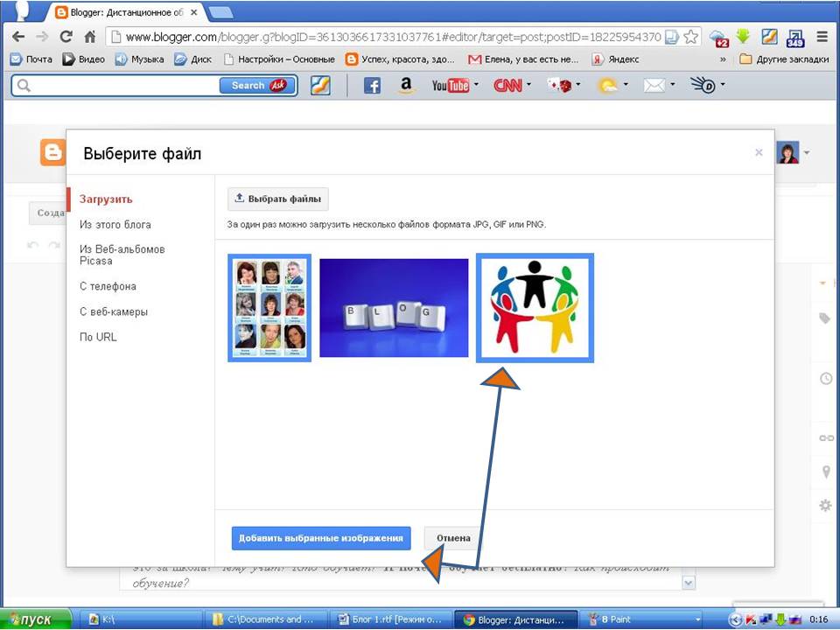Open the Диск bookmark

coord(192,59)
